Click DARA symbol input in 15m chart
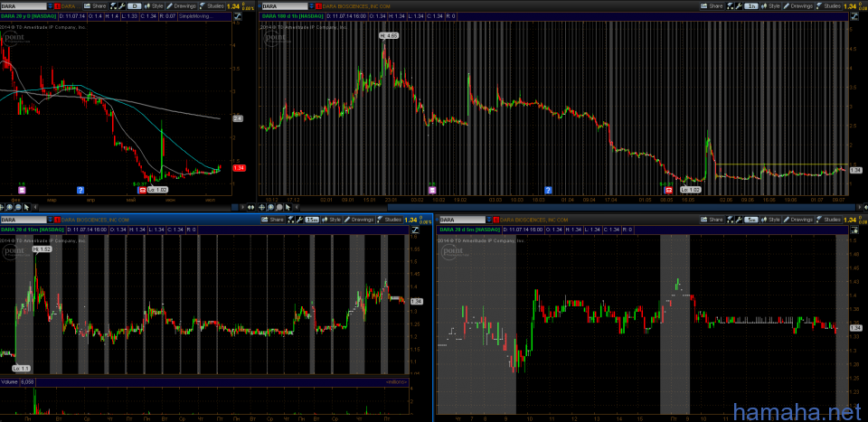868x422 pixels. point(24,220)
